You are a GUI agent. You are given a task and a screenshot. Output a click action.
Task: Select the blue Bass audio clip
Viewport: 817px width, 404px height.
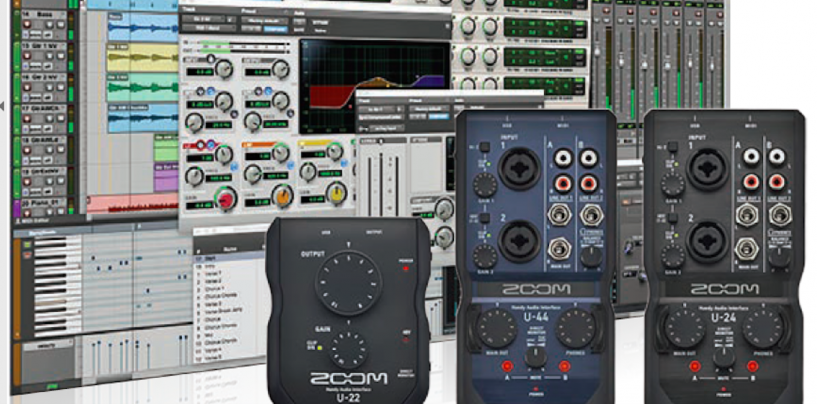tap(143, 27)
